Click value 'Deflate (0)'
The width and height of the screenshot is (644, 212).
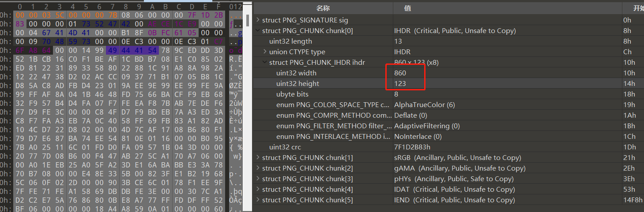point(411,115)
